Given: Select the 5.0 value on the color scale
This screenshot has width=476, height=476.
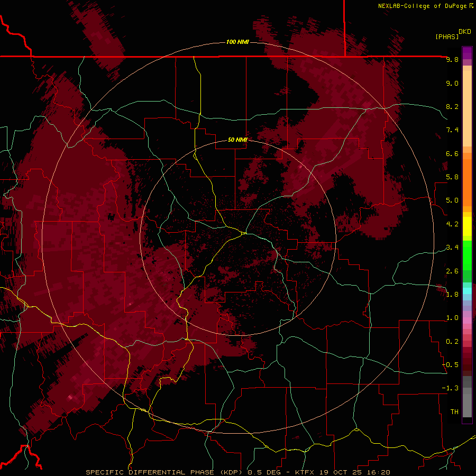Looking at the screenshot, I should (452, 200).
